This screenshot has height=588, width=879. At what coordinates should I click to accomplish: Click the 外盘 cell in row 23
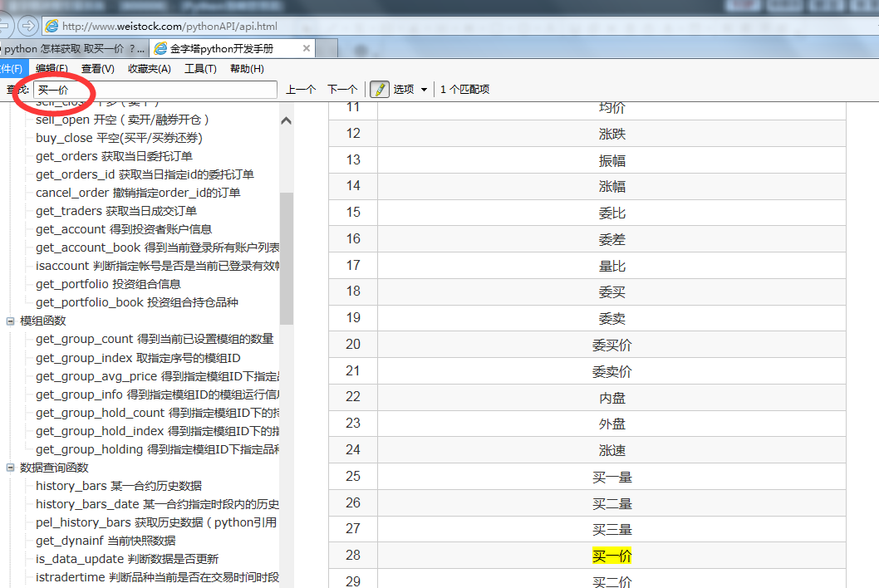[611, 424]
